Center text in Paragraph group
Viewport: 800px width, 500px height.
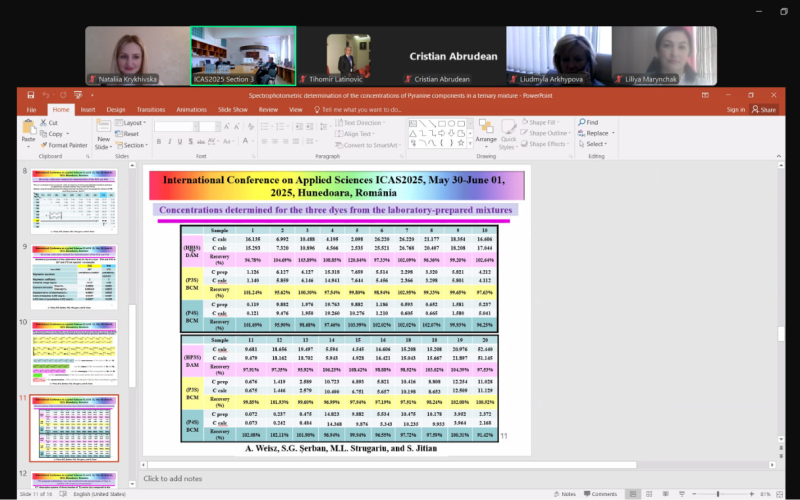click(x=276, y=141)
